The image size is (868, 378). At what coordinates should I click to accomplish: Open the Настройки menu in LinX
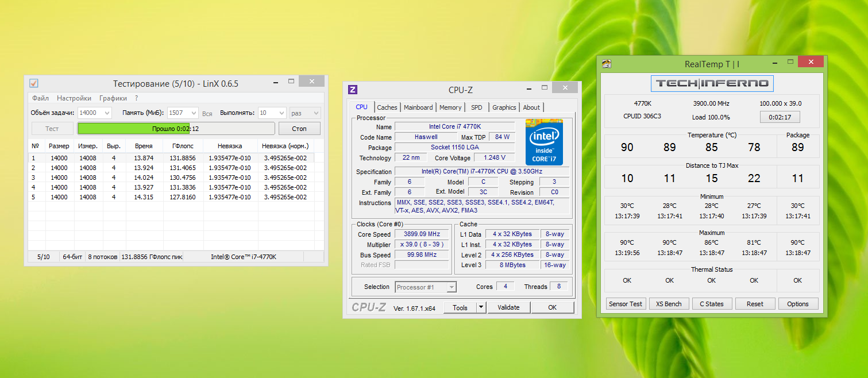click(x=74, y=98)
